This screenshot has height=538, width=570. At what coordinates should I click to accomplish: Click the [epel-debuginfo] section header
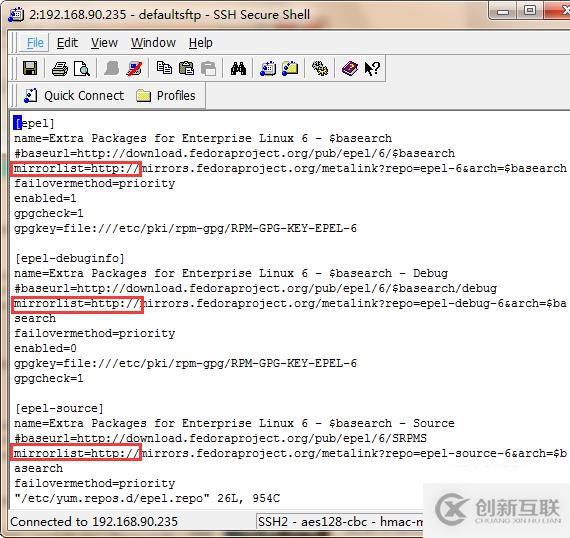pos(69,258)
